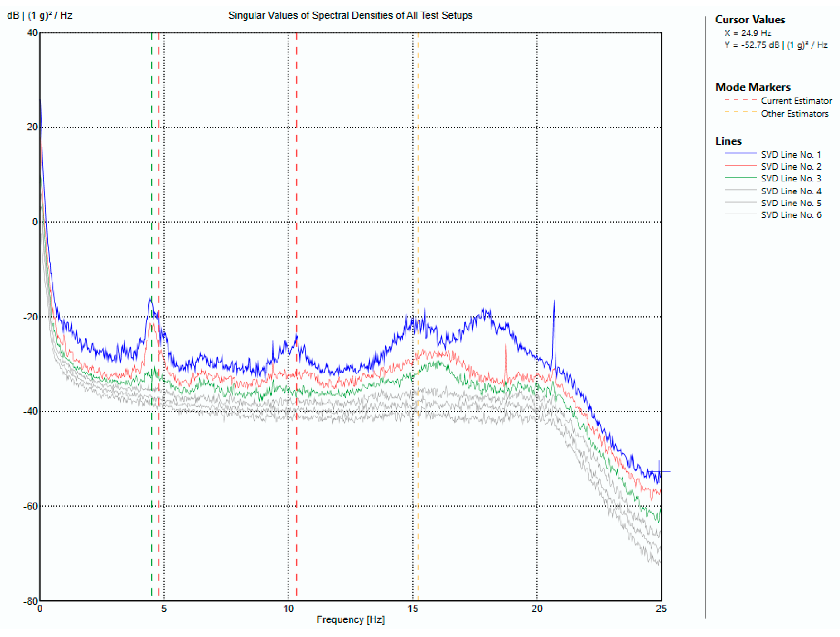The image size is (840, 637).
Task: Click the blue swatch for SVD Line No. 1
Action: pos(740,153)
